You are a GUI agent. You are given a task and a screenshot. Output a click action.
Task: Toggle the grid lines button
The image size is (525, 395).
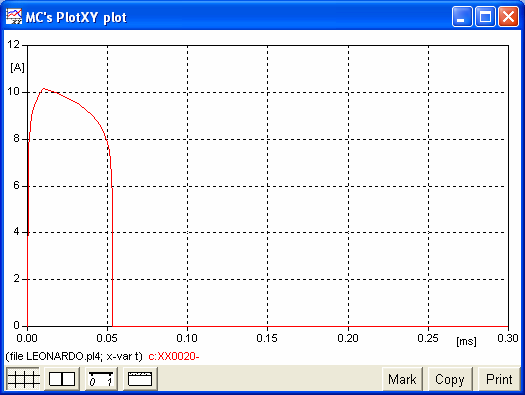tap(23, 379)
